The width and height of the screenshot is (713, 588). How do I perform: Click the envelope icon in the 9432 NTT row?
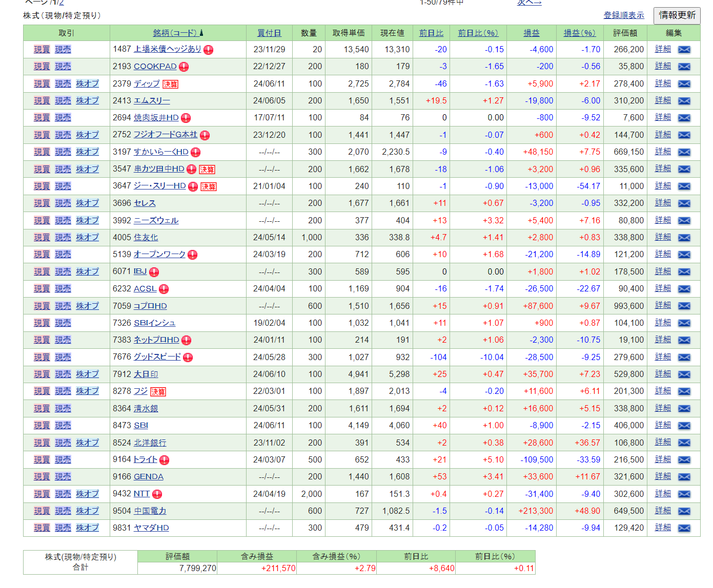point(684,494)
